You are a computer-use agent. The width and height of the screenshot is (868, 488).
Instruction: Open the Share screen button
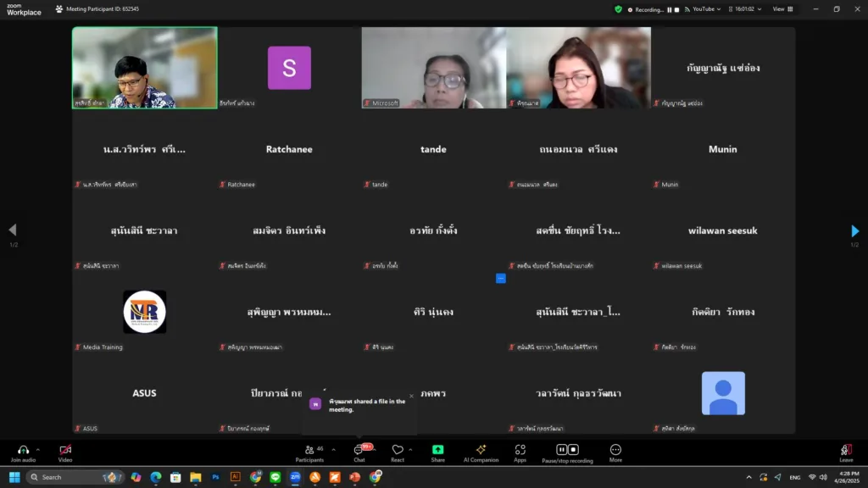(437, 451)
